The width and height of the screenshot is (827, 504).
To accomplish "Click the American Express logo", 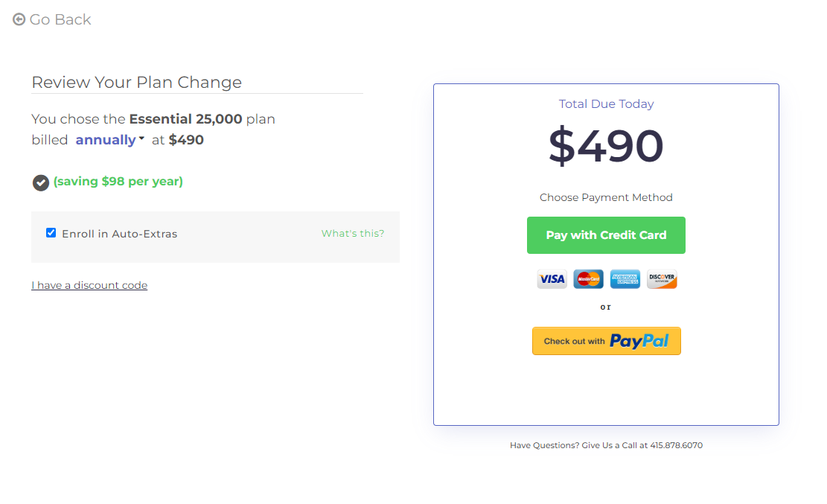I will tap(625, 279).
